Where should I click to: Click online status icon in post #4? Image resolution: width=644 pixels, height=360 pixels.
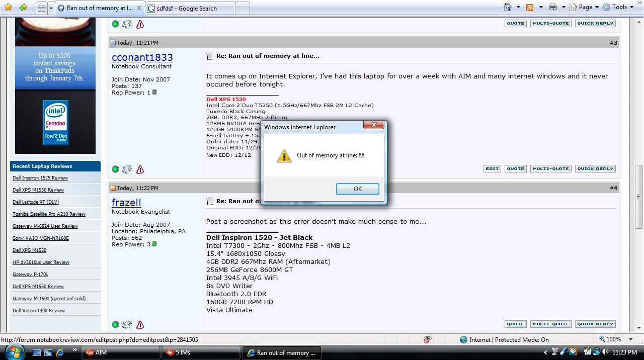pyautogui.click(x=115, y=325)
